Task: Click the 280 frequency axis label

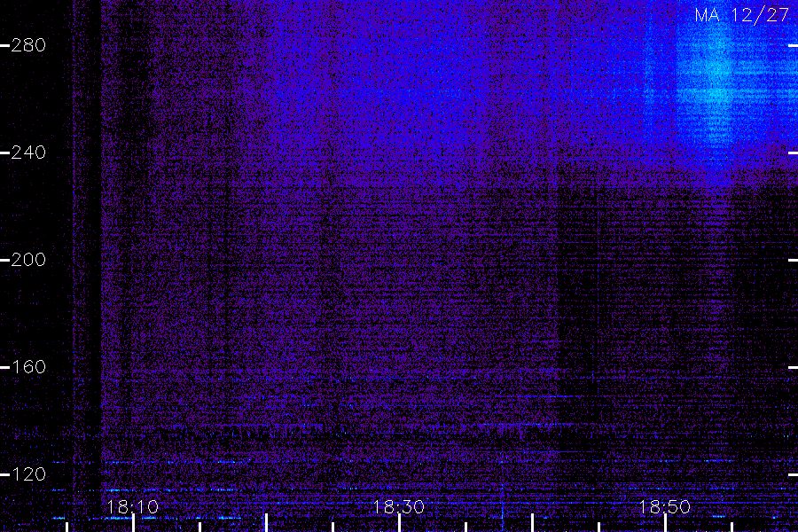Action: pyautogui.click(x=28, y=45)
